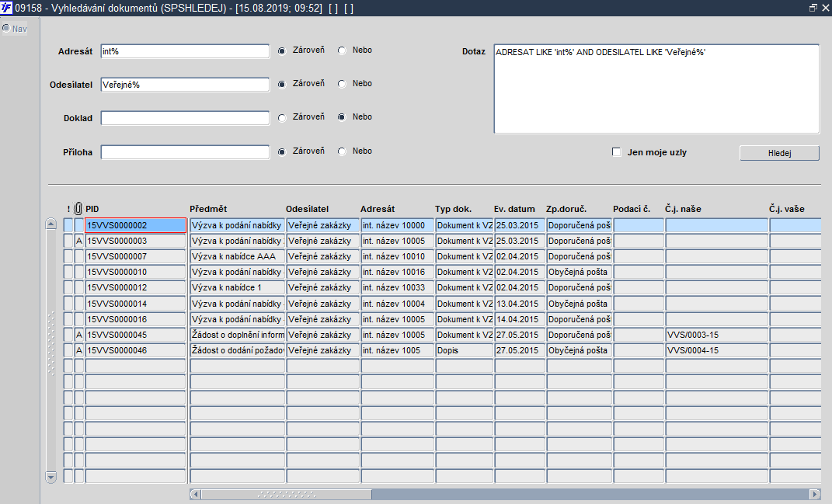Select Nebo option for Adresát
Image resolution: width=832 pixels, height=504 pixels.
(343, 50)
